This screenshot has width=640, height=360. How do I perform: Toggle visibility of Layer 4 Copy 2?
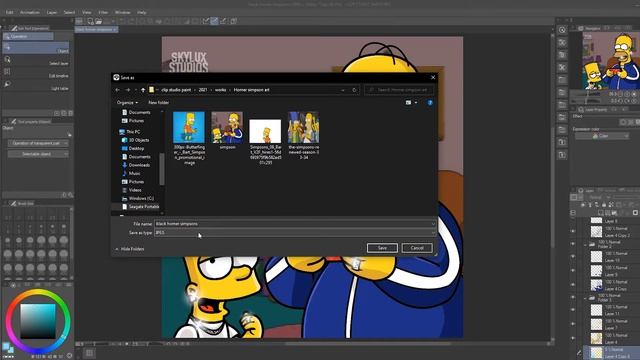573,231
